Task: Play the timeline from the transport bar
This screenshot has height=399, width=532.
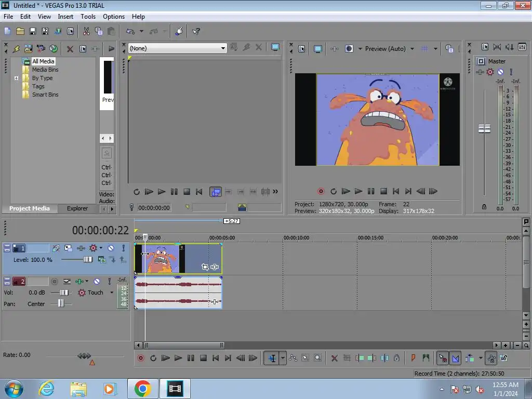Action: tap(178, 358)
